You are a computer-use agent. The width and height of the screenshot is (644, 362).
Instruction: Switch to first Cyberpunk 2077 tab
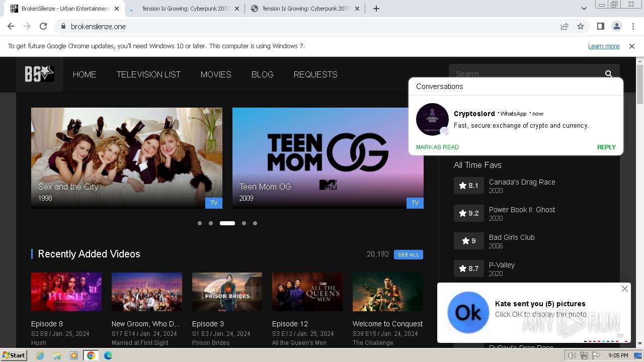(185, 9)
